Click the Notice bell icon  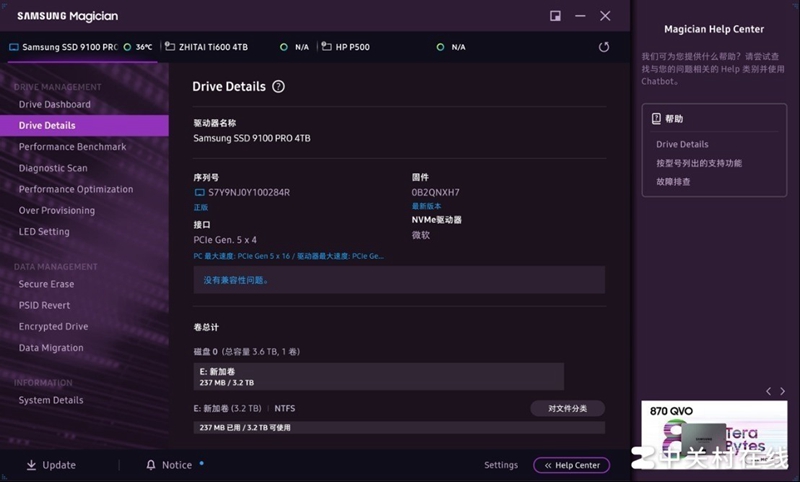coord(151,465)
